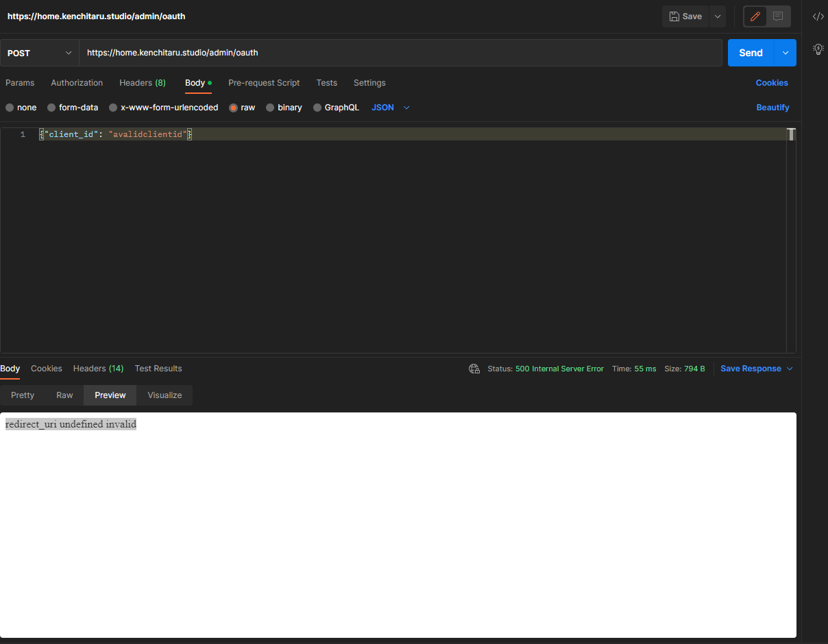Screen dimensions: 828x644
Task: Open the comments panel icon
Action: pos(778,16)
